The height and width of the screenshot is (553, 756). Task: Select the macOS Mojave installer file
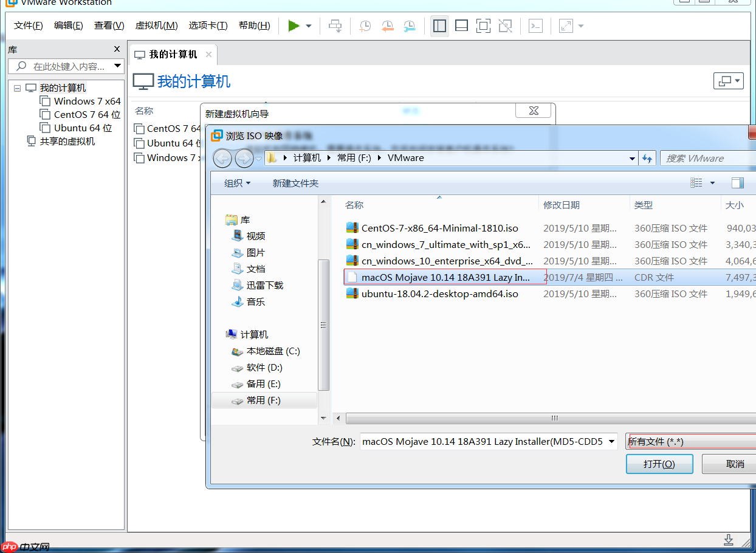[444, 277]
